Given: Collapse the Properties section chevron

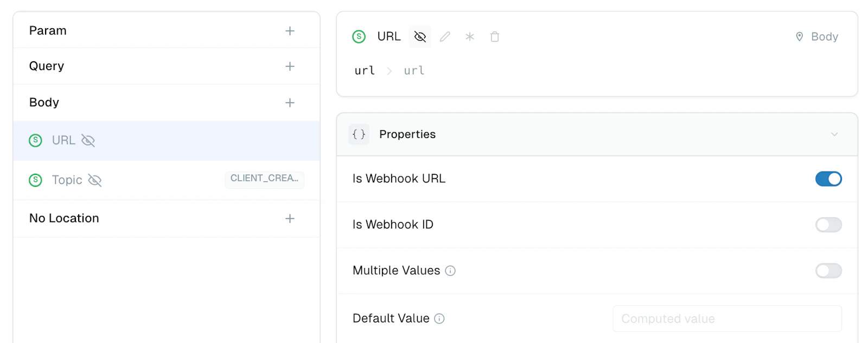Looking at the screenshot, I should click(834, 134).
